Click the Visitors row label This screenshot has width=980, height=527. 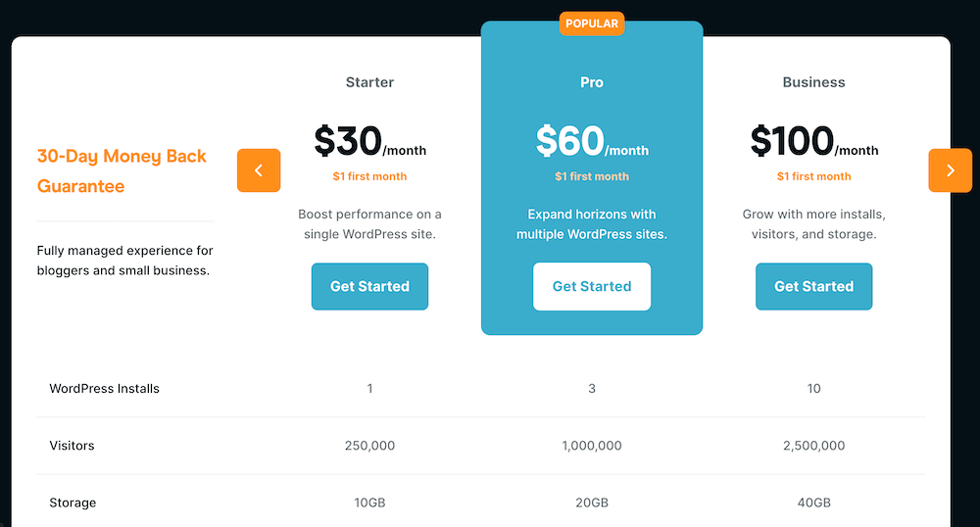coord(72,446)
